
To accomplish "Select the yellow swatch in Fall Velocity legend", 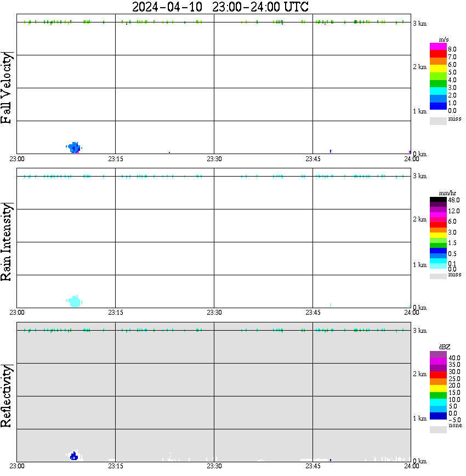I will (438, 69).
